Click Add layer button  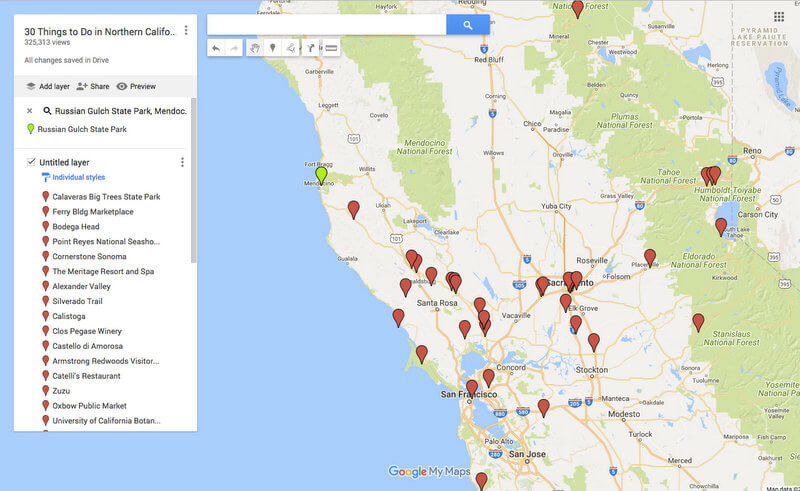pyautogui.click(x=48, y=86)
